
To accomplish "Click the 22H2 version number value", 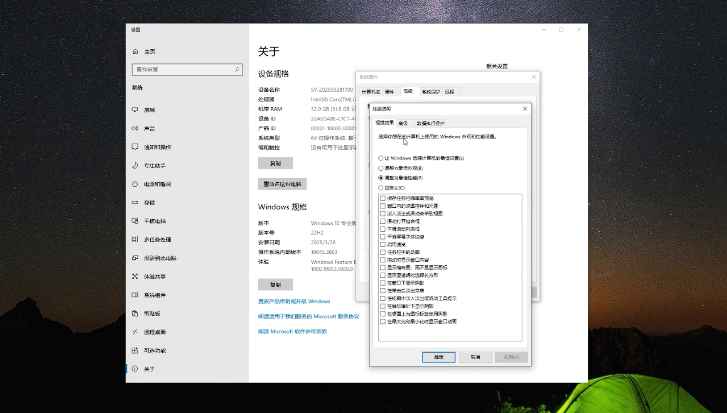I will click(x=317, y=233).
